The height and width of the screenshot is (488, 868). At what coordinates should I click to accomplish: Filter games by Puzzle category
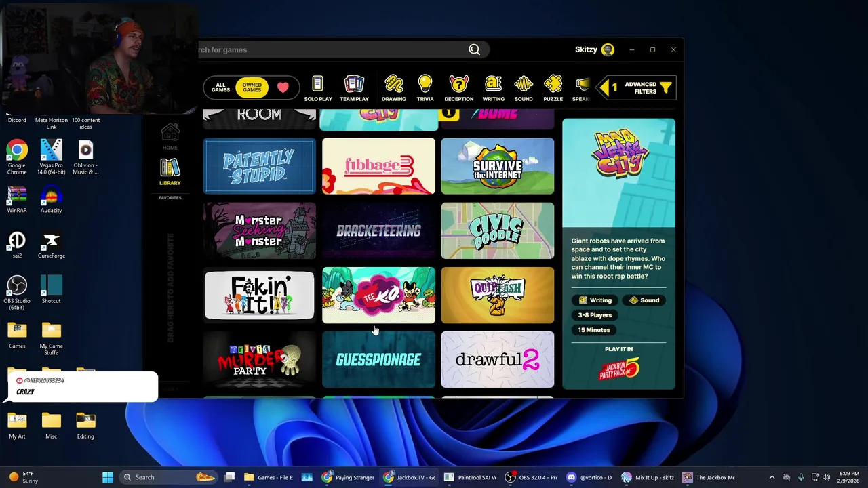click(553, 89)
